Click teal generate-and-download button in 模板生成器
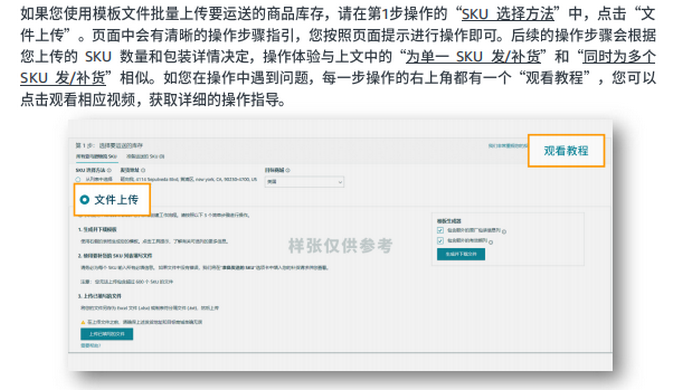This screenshot has width=683, height=390. [461, 254]
